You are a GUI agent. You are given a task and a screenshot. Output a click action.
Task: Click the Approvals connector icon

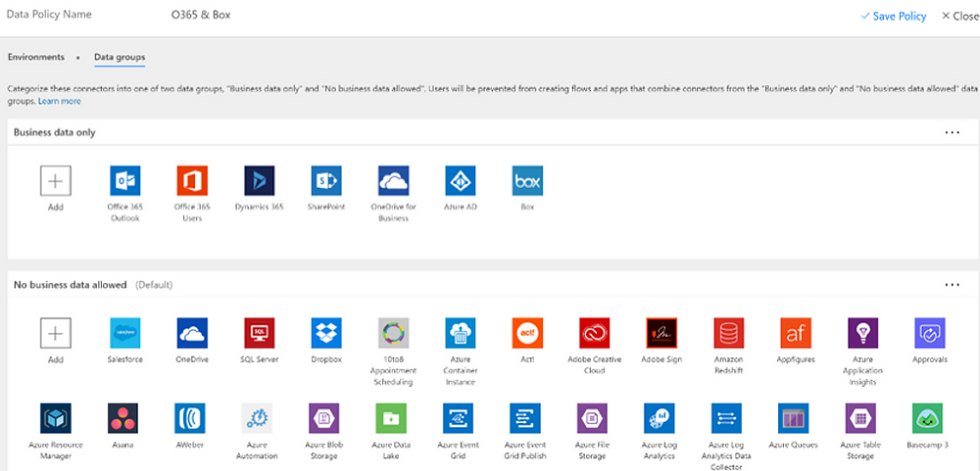(x=930, y=333)
